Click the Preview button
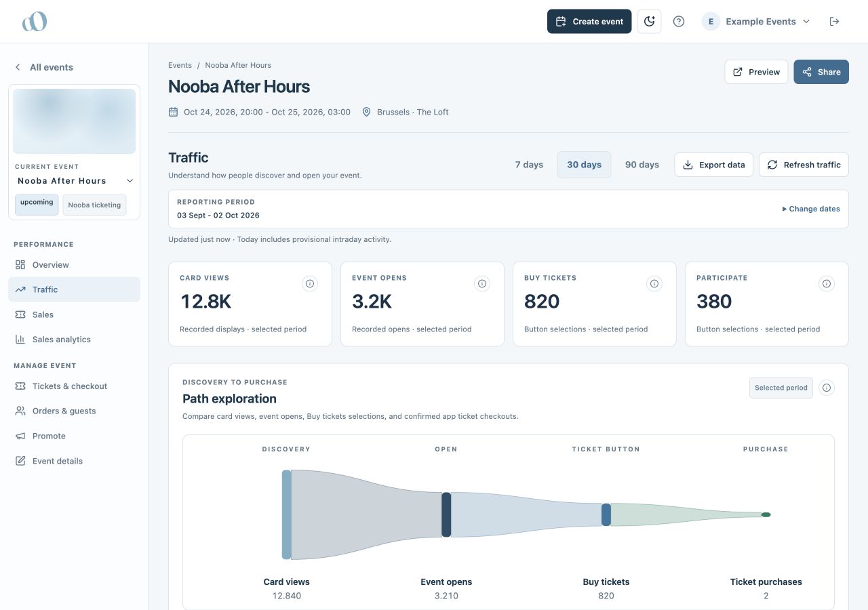The image size is (868, 610). 756,72
